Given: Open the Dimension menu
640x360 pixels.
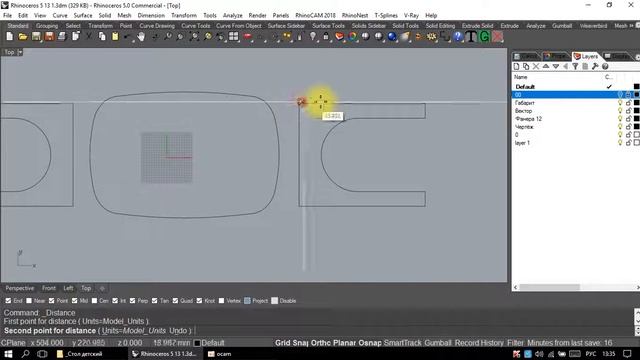Looking at the screenshot, I should [x=151, y=16].
